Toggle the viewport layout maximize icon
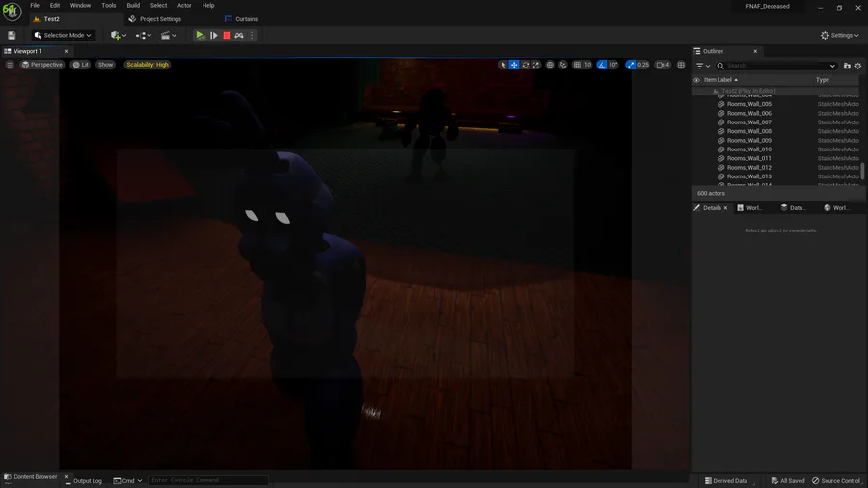 pos(681,65)
